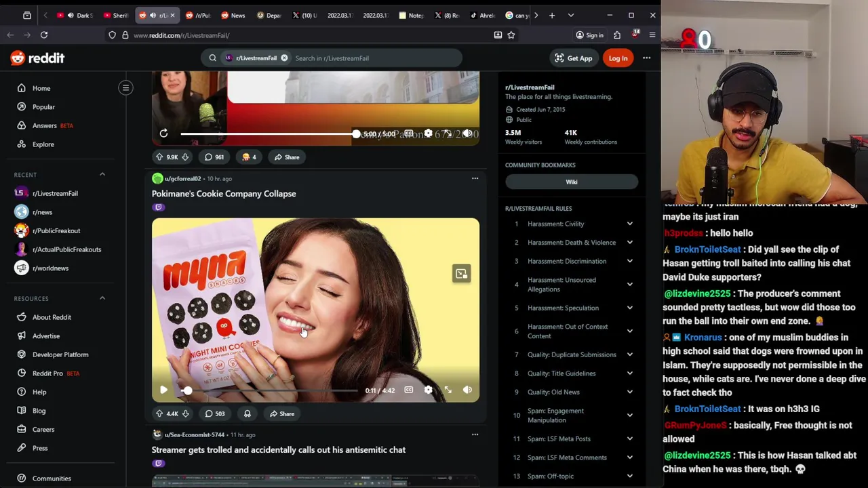Open the list all tabs dropdown
The image size is (868, 488).
pyautogui.click(x=570, y=15)
